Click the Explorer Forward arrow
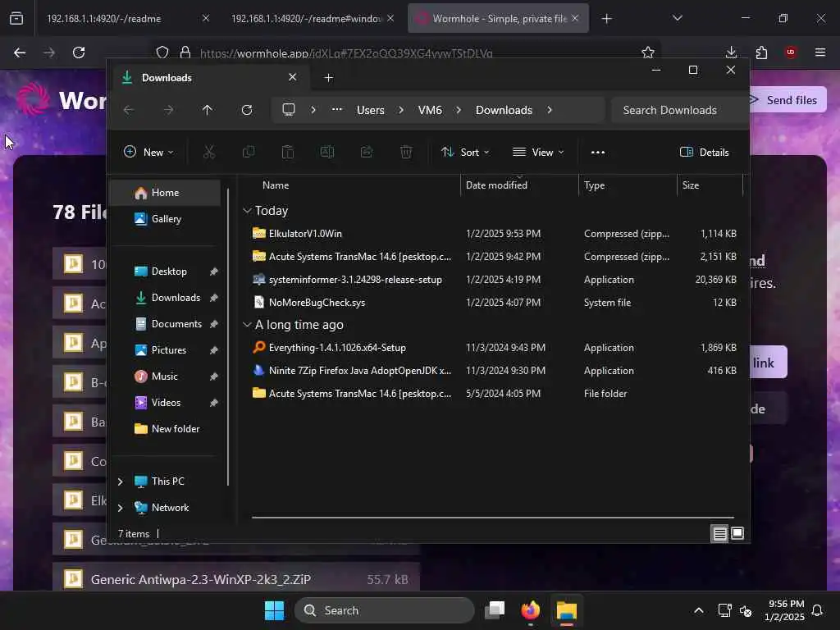 point(168,110)
